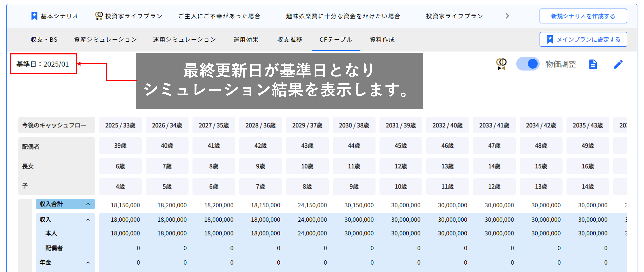The width and height of the screenshot is (644, 272).
Task: Open the 収支推移 tab
Action: click(x=290, y=40)
